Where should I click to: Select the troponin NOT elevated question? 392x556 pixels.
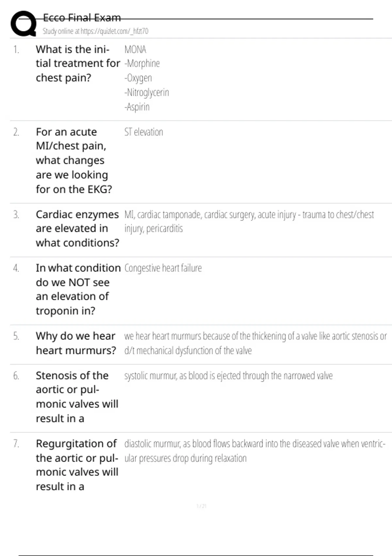78,289
